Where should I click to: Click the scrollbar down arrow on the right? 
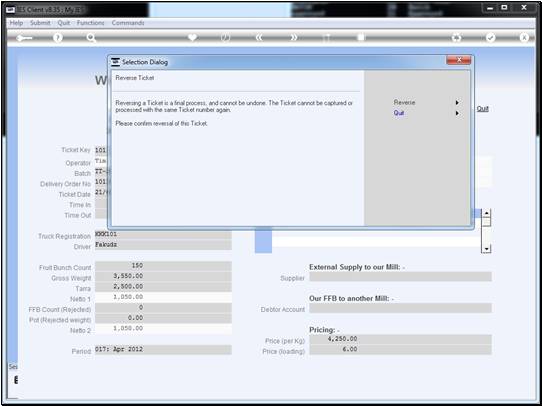pyautogui.click(x=486, y=248)
